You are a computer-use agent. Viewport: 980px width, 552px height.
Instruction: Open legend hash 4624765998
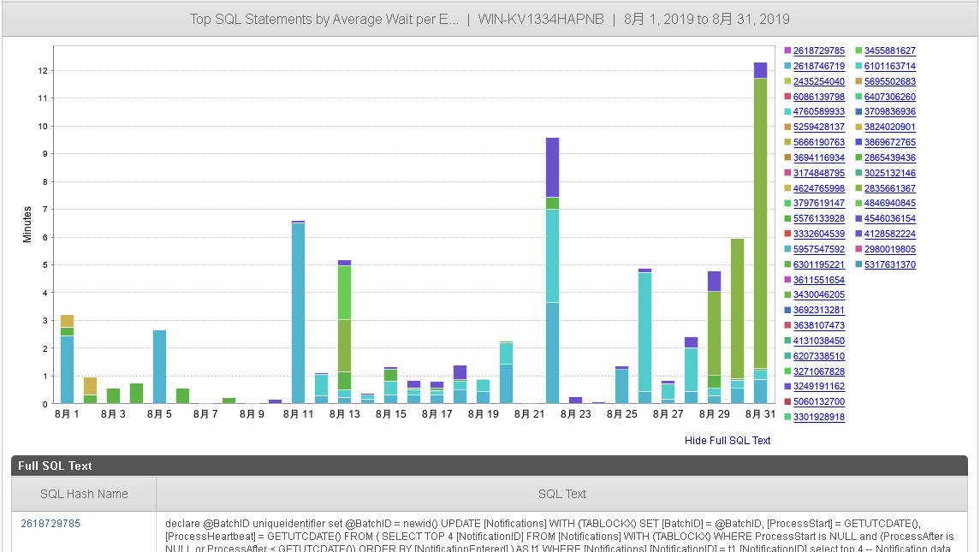(x=819, y=188)
